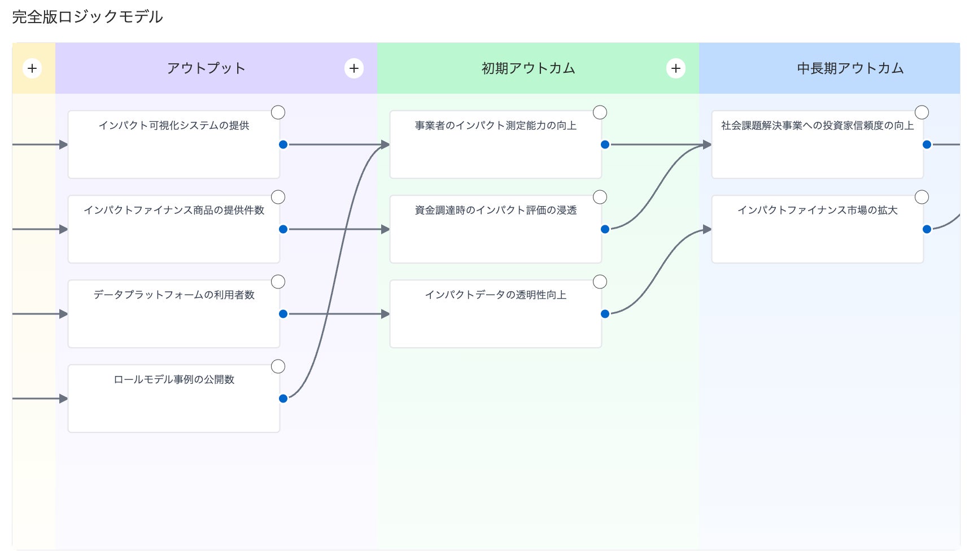969x560 pixels.
Task: Click the 完全版ロジックモデル title
Action: coord(88,17)
